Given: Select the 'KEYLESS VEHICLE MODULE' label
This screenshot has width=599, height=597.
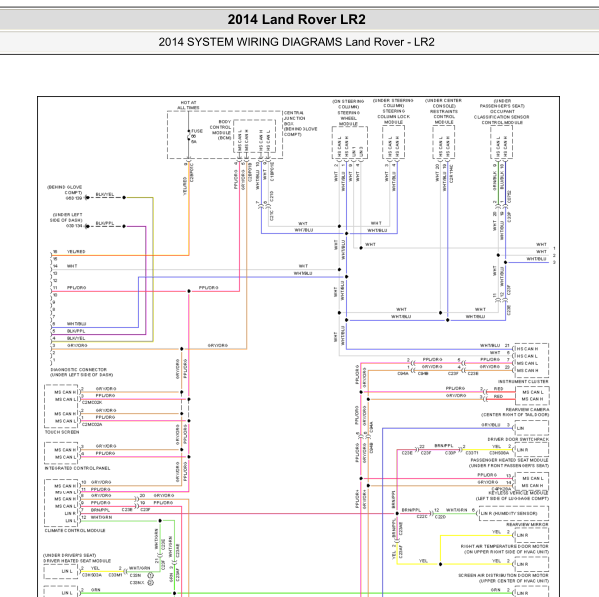Looking at the screenshot, I should [518, 493].
